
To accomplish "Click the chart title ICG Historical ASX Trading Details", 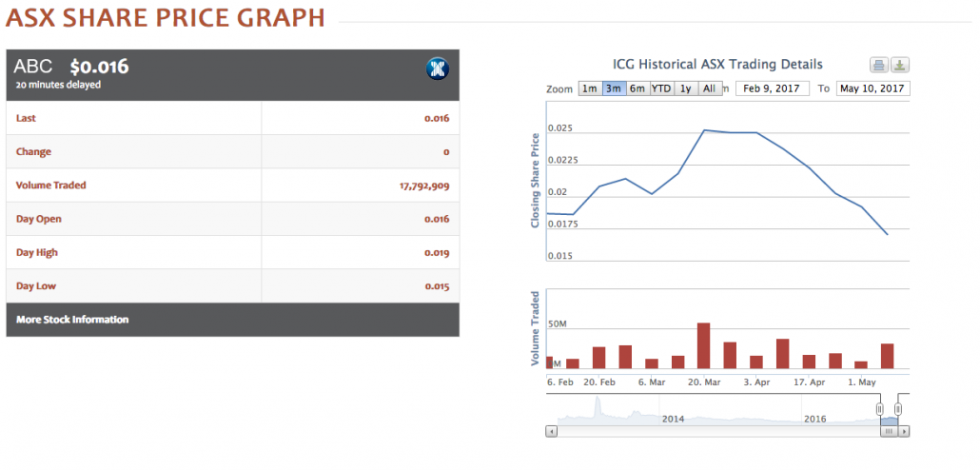I will [718, 65].
